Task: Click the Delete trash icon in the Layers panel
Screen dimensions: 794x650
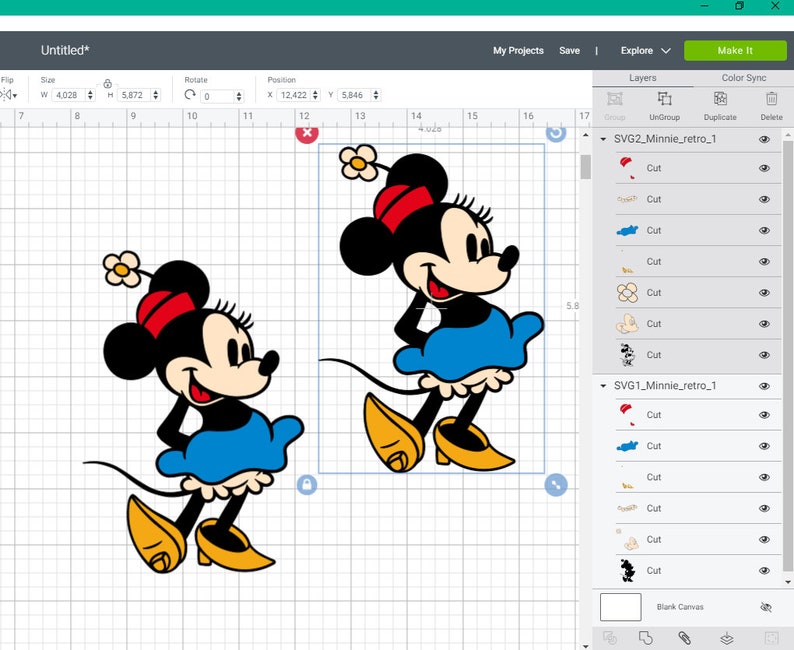Action: click(771, 99)
